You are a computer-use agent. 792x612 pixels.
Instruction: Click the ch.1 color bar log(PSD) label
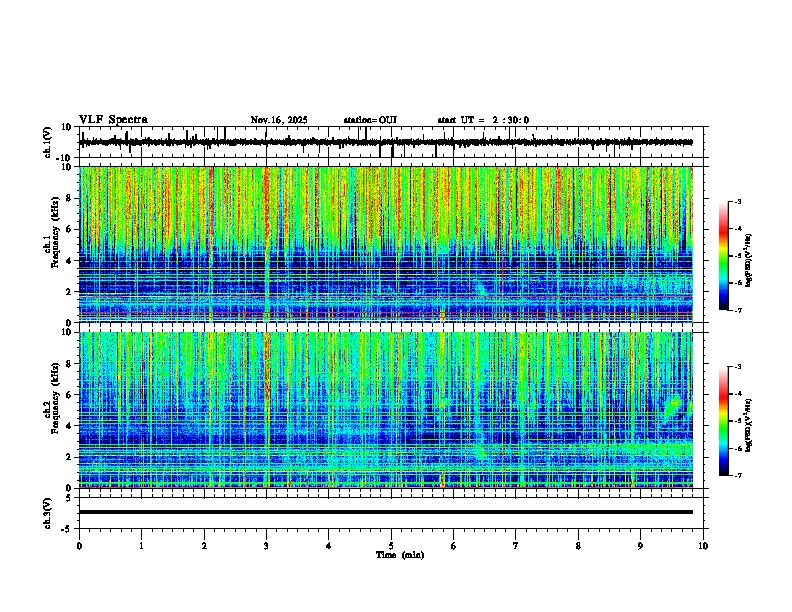[749, 261]
